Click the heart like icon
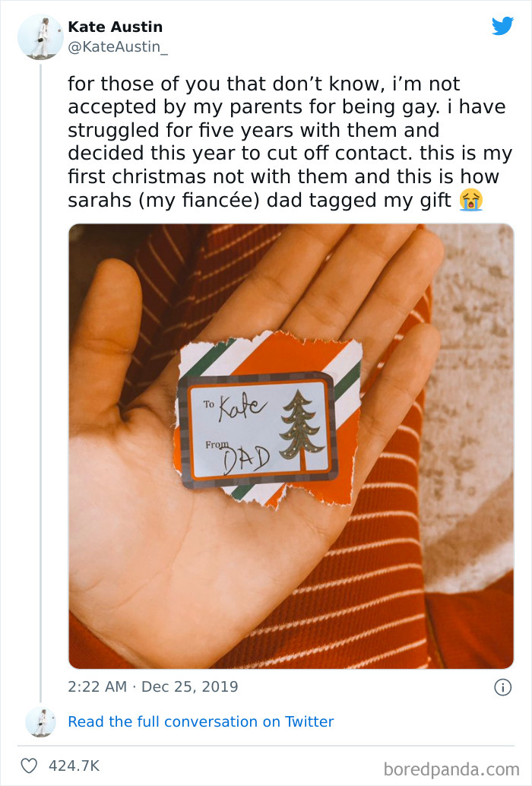Screen dimensions: 532x786 pyautogui.click(x=29, y=765)
